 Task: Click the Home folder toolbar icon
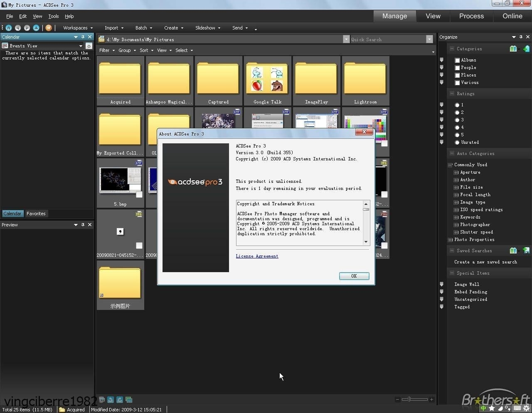pyautogui.click(x=8, y=28)
